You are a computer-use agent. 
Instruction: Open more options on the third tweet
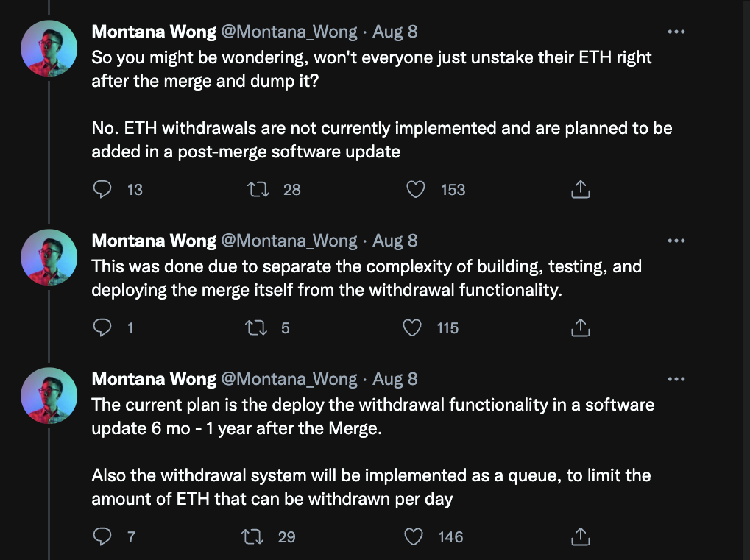(x=676, y=379)
